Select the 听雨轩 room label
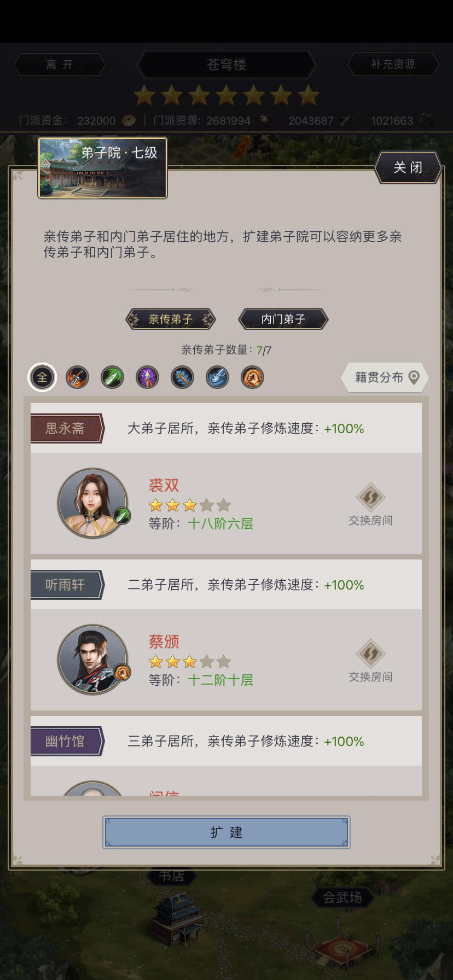This screenshot has height=980, width=453. [67, 585]
